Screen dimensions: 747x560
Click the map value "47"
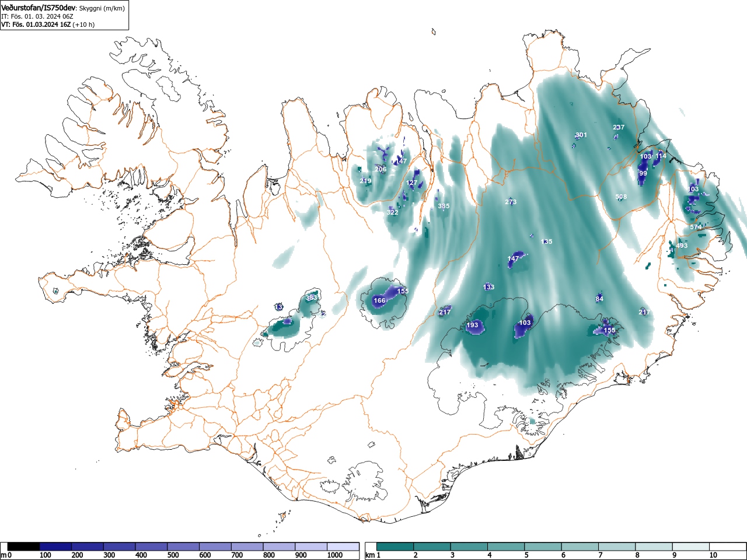[403, 162]
